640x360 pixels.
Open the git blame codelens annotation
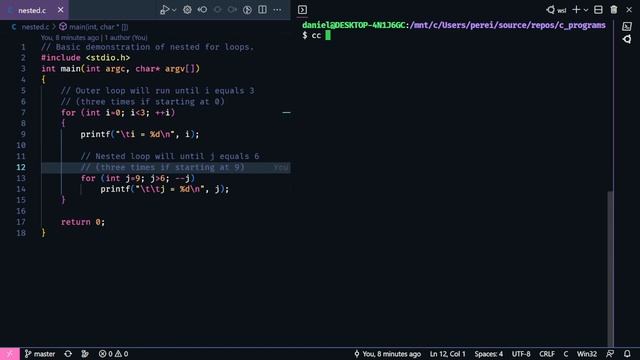point(94,38)
